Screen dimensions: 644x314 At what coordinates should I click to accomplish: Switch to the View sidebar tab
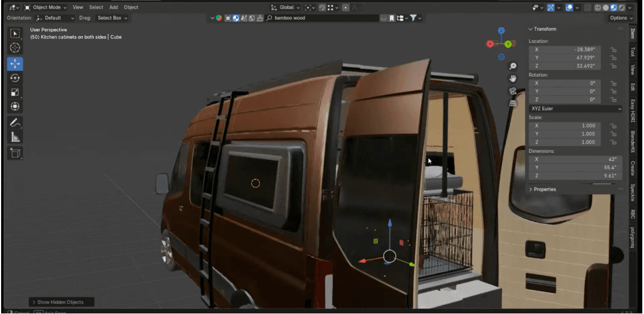tap(633, 70)
